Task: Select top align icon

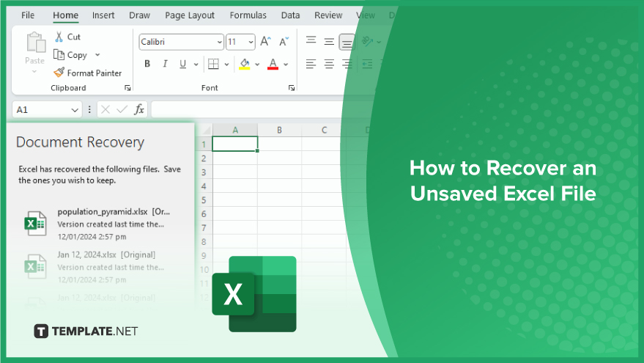Action: click(311, 40)
